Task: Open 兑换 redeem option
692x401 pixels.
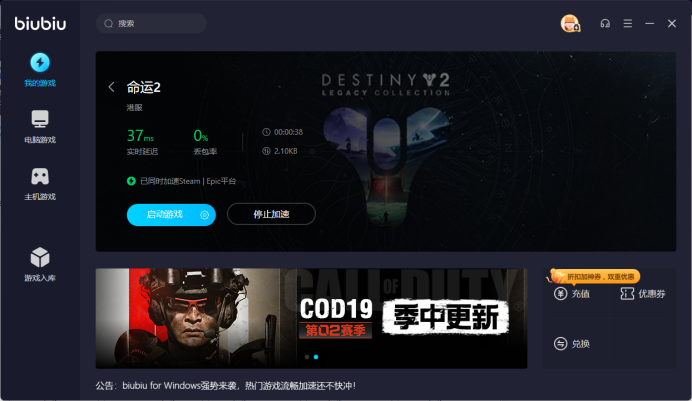Action: point(572,344)
